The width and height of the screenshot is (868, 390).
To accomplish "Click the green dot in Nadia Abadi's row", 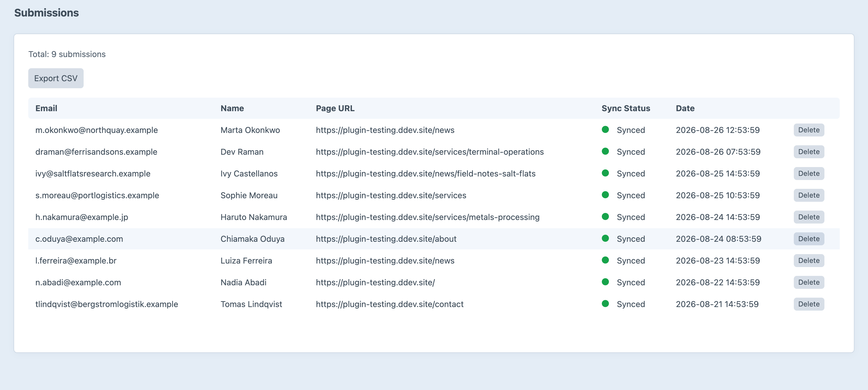I will 605,282.
